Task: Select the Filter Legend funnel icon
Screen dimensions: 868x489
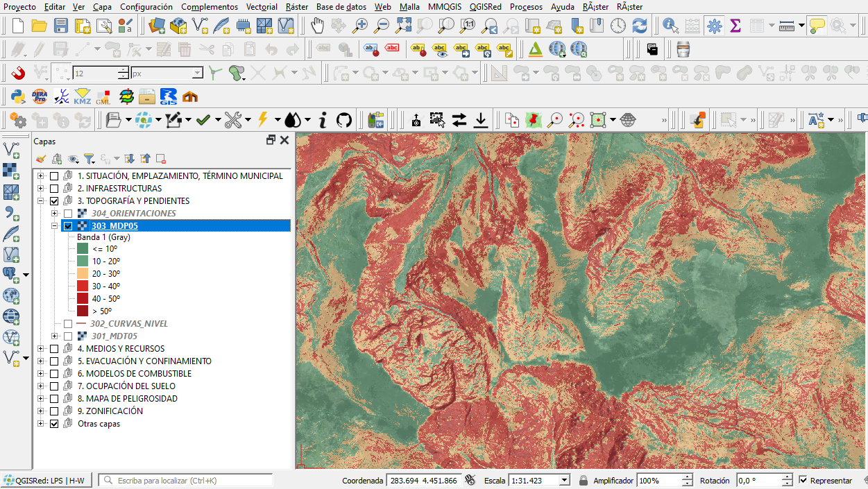Action: click(89, 158)
